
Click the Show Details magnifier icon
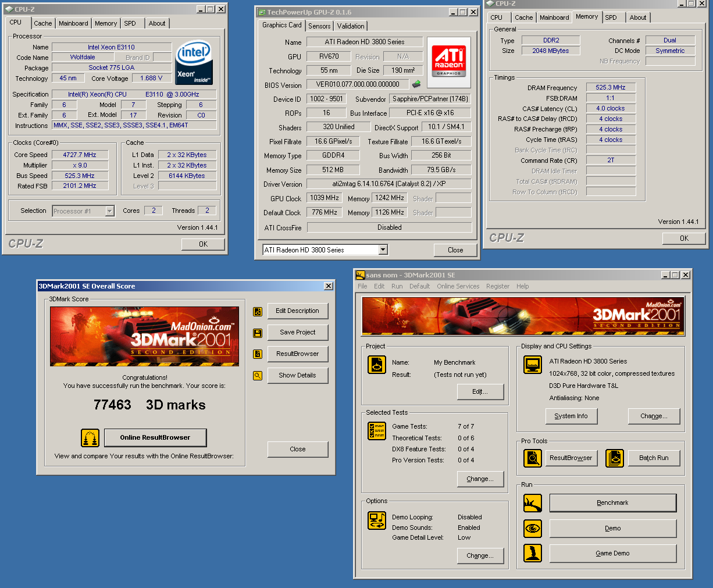[258, 376]
